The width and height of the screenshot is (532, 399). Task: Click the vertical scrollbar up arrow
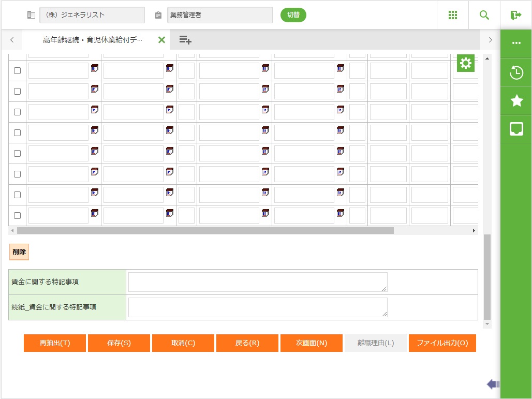click(487, 58)
